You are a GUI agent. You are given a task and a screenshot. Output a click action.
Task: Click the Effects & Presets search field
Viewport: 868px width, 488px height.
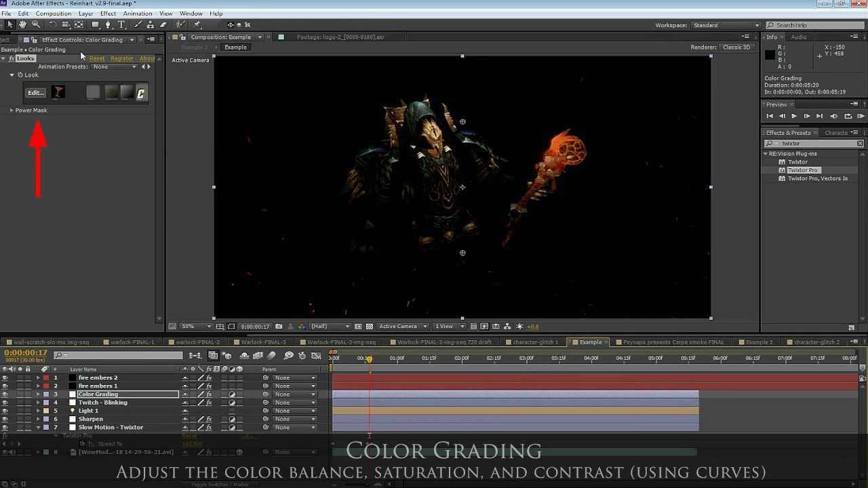click(814, 144)
